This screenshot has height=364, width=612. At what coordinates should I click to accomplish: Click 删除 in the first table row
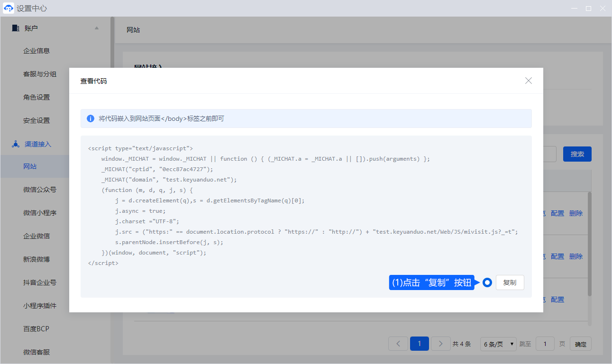point(576,213)
